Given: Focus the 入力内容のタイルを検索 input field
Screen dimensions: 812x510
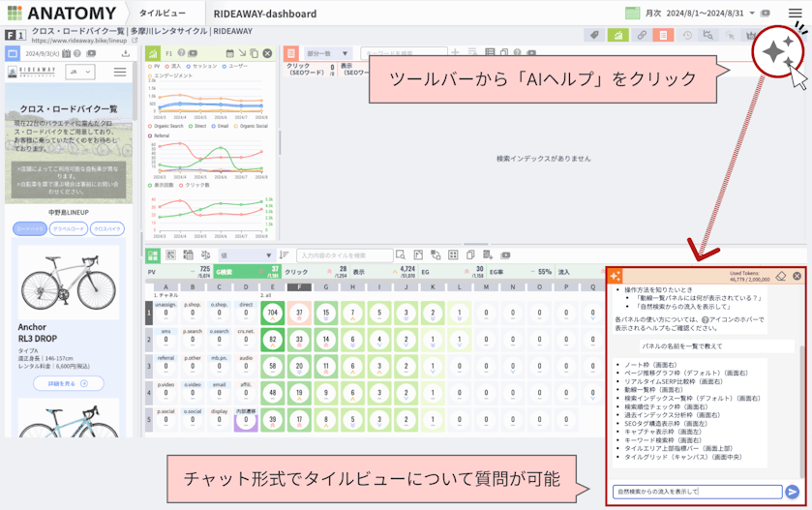Looking at the screenshot, I should [x=345, y=255].
